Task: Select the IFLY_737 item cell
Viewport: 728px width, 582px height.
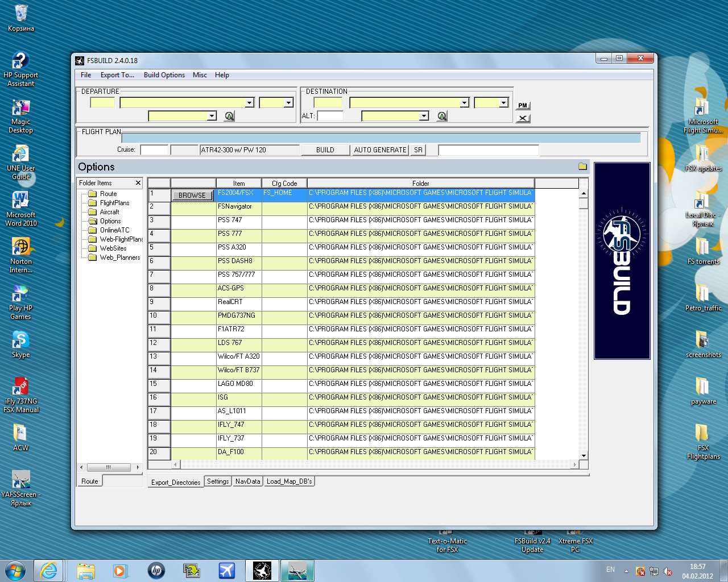Action: tap(239, 440)
